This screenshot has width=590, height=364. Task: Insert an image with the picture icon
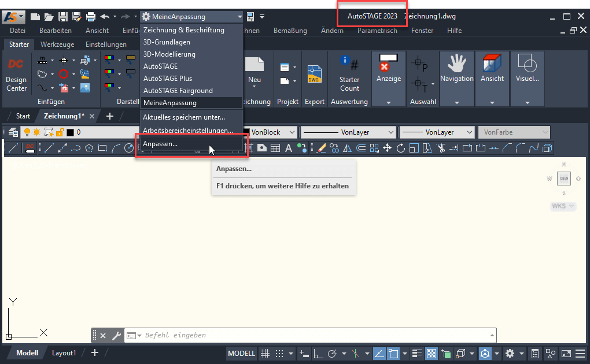click(85, 88)
